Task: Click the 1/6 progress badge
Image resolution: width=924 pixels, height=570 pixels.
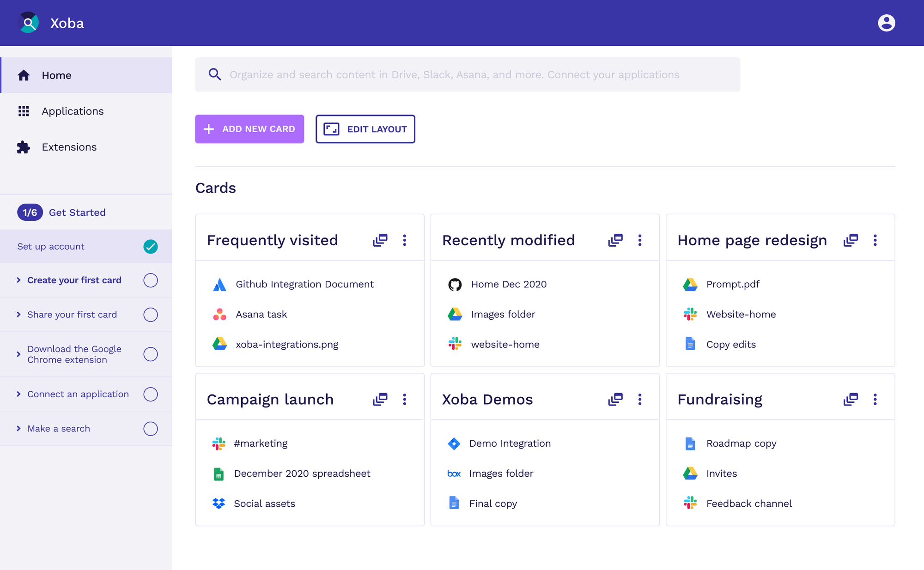Action: tap(30, 212)
